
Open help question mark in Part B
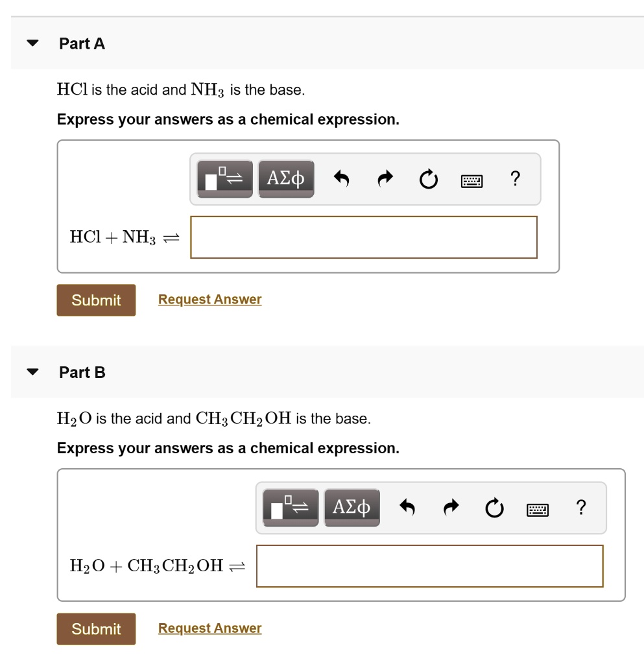coord(581,506)
